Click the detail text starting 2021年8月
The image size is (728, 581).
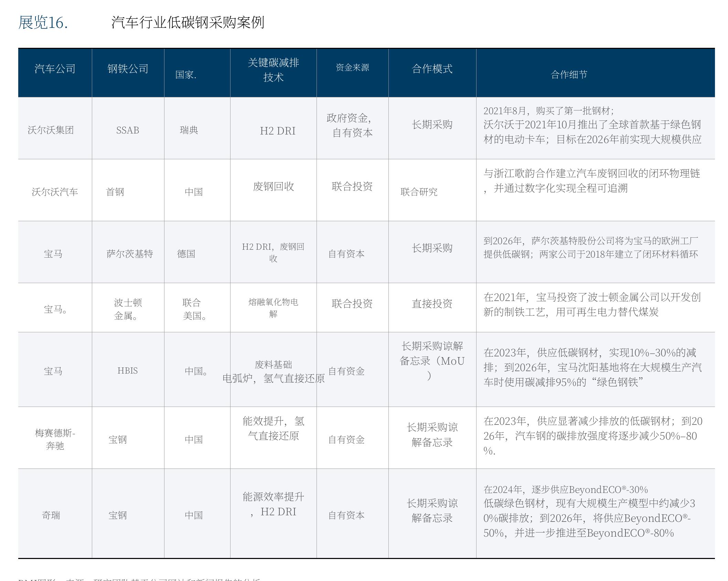(592, 125)
